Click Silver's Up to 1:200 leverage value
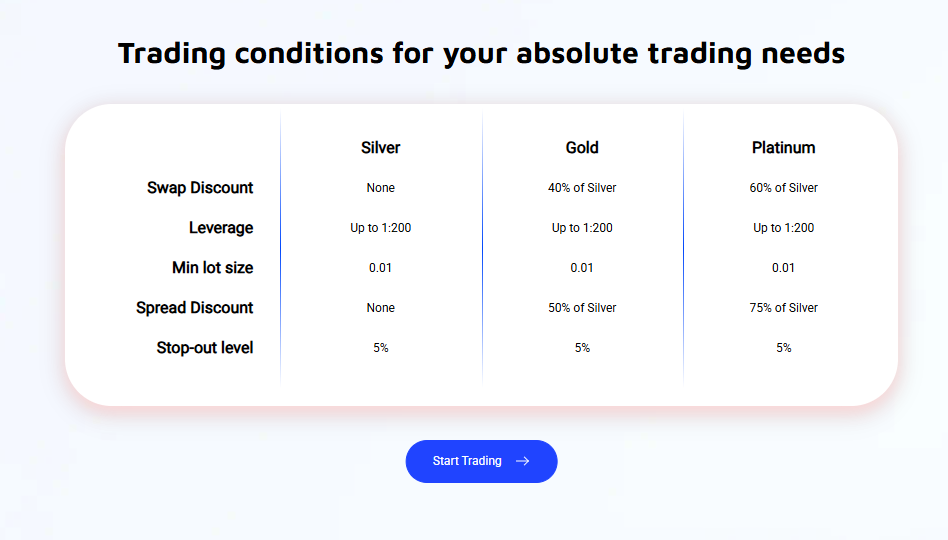Screen dimensions: 948x540 coord(380,228)
